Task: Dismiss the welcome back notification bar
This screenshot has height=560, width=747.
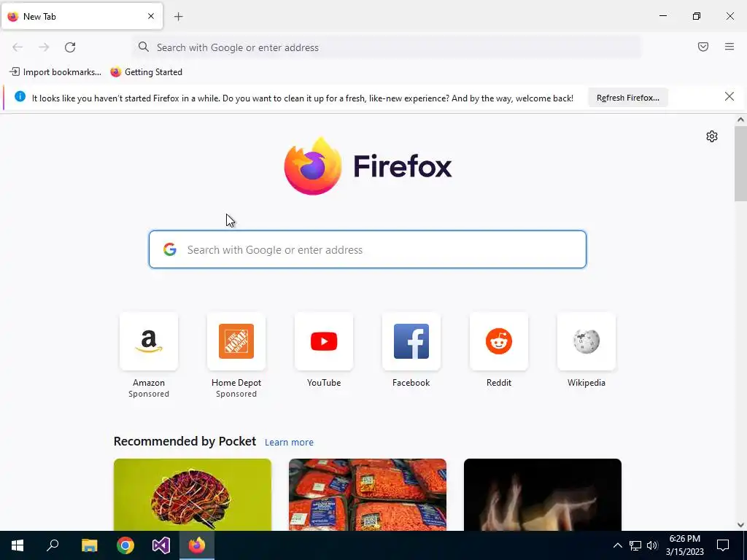Action: pyautogui.click(x=729, y=97)
